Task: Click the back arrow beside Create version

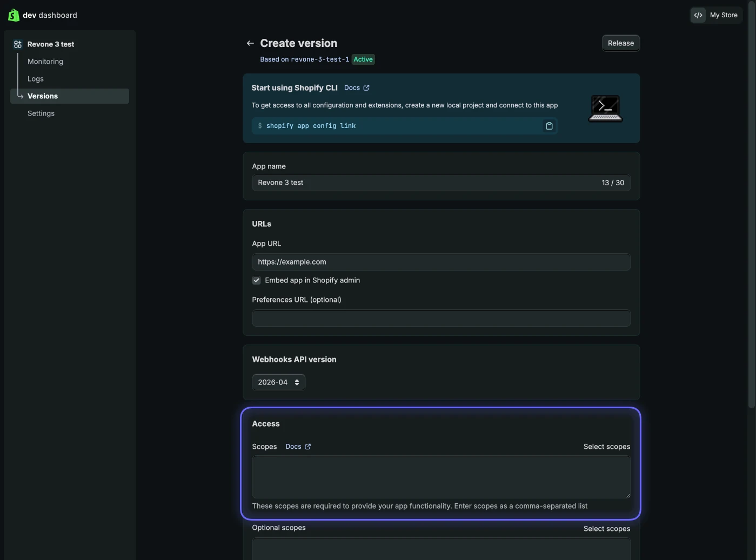Action: pyautogui.click(x=250, y=43)
